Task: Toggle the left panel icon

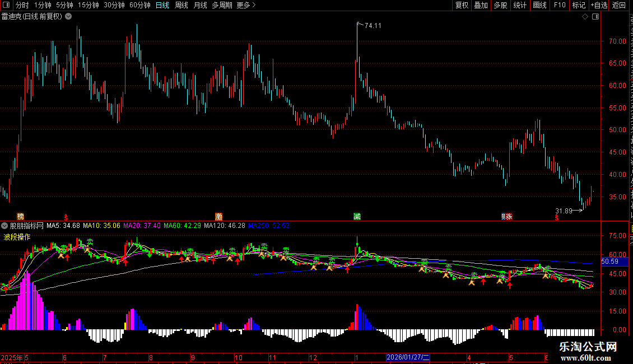Action: pos(6,5)
